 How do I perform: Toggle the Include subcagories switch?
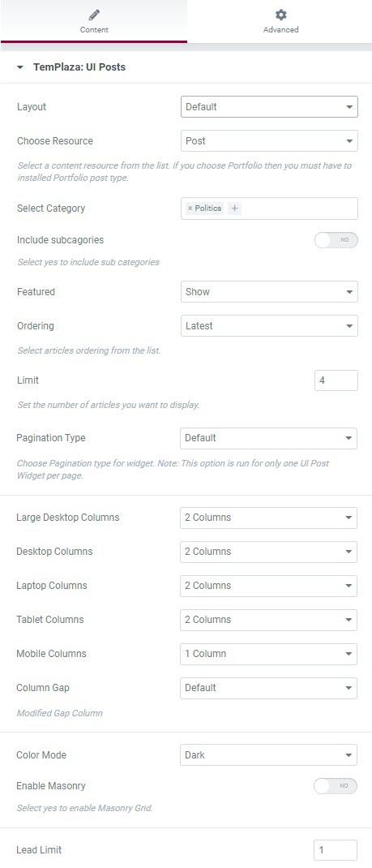click(336, 239)
